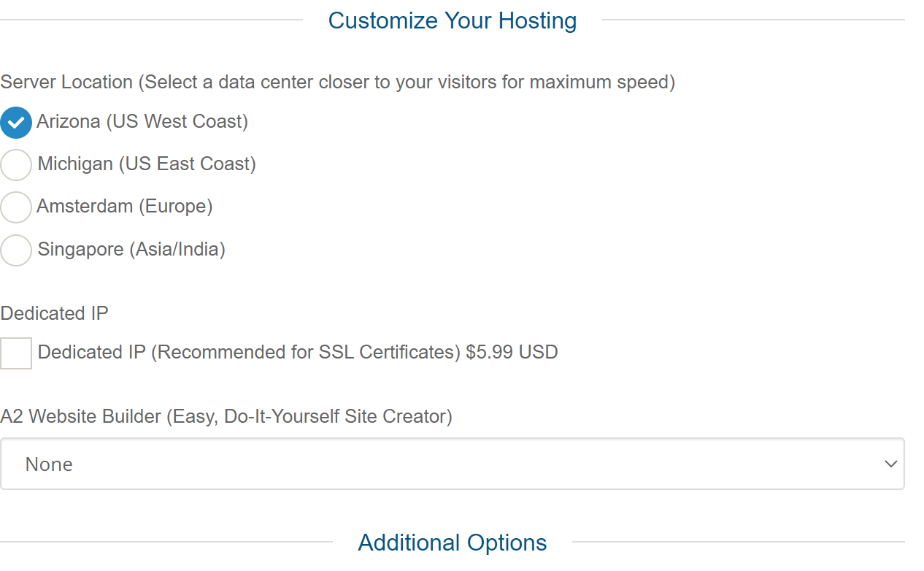
Task: Click the blue checkmark icon beside Arizona
Action: [16, 123]
